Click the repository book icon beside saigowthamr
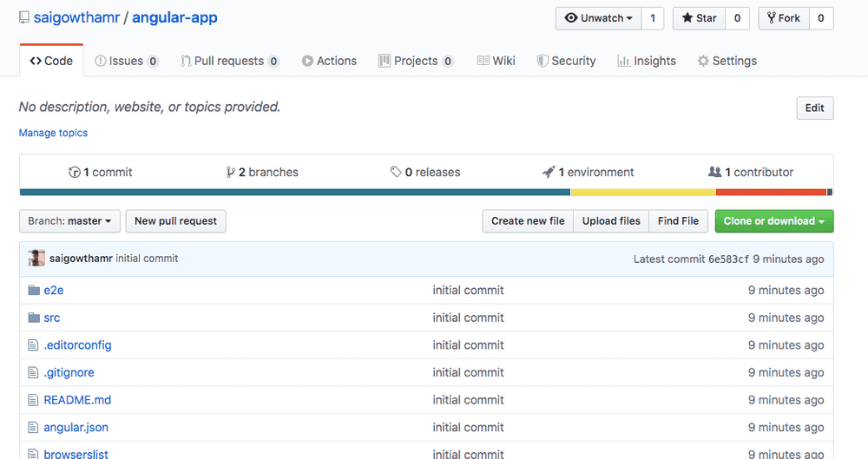The width and height of the screenshot is (868, 459). [23, 17]
